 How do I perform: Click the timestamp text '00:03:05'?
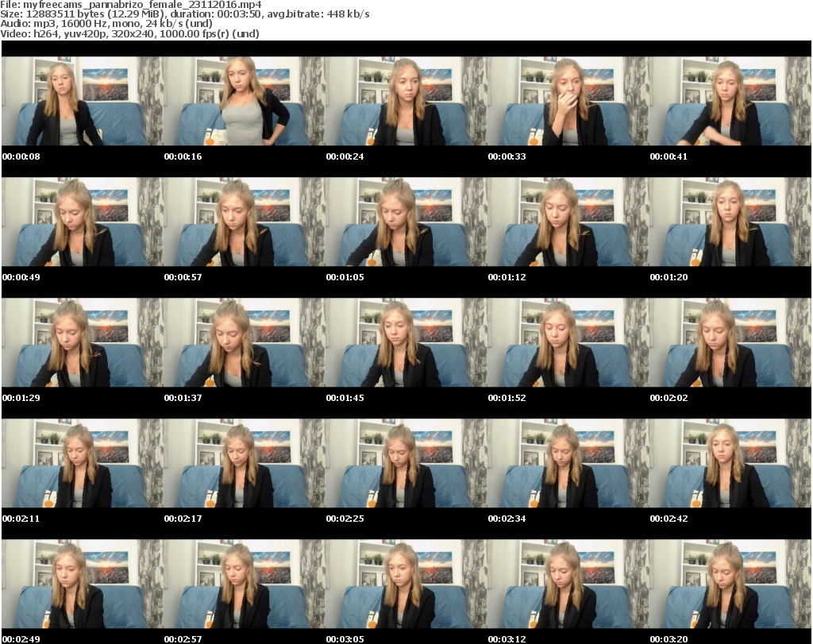345,639
